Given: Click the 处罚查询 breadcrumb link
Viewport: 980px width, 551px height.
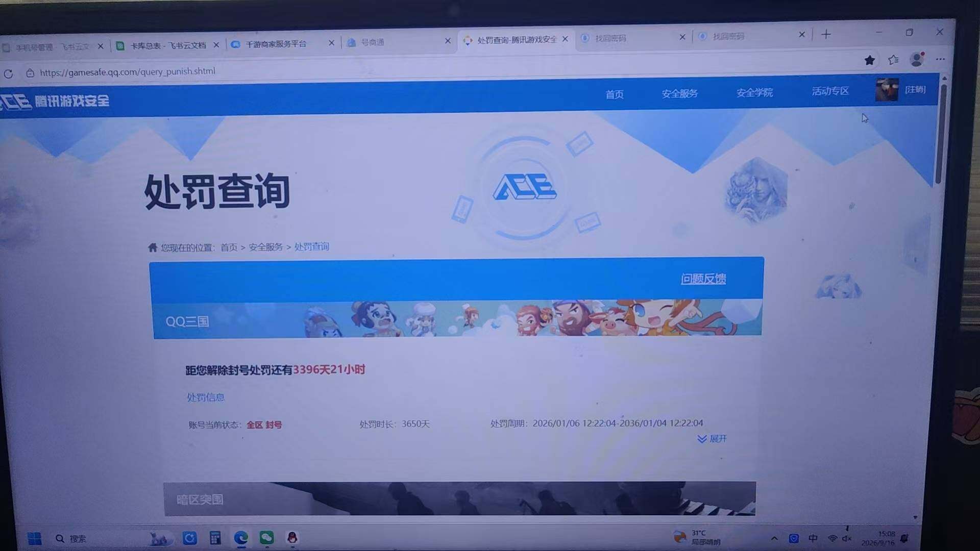Looking at the screenshot, I should point(311,246).
